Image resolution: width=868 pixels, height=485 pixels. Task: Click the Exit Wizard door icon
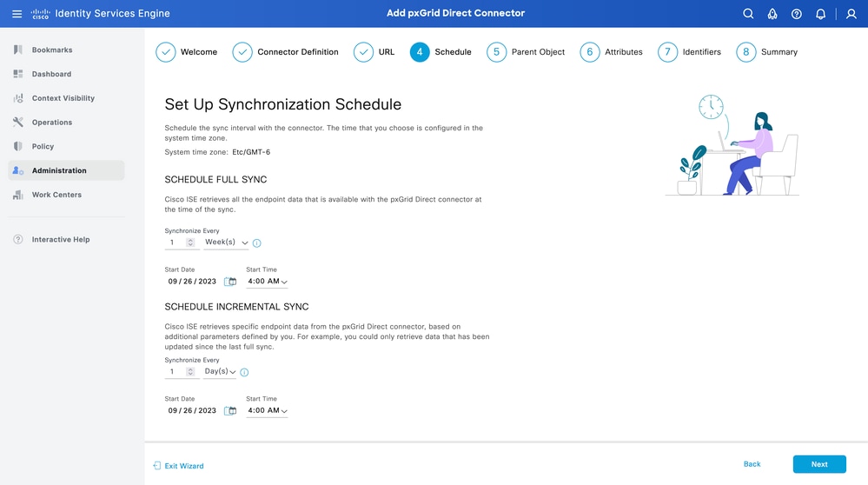click(x=156, y=466)
